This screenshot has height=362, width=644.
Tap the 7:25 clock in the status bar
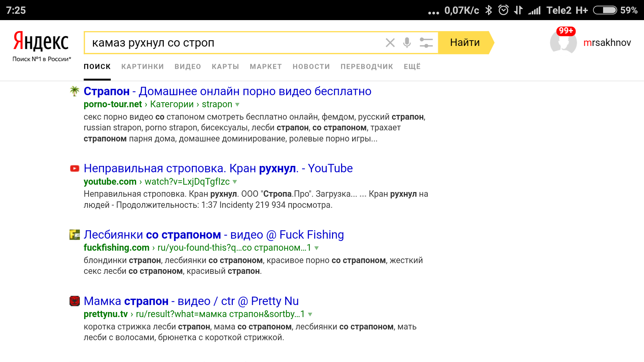16,10
